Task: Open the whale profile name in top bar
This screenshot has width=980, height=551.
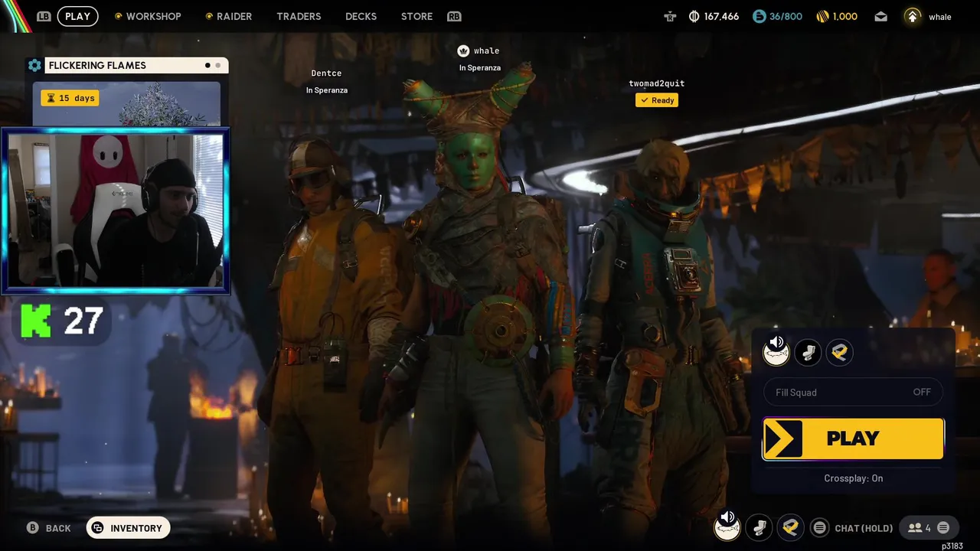Action: (x=939, y=17)
